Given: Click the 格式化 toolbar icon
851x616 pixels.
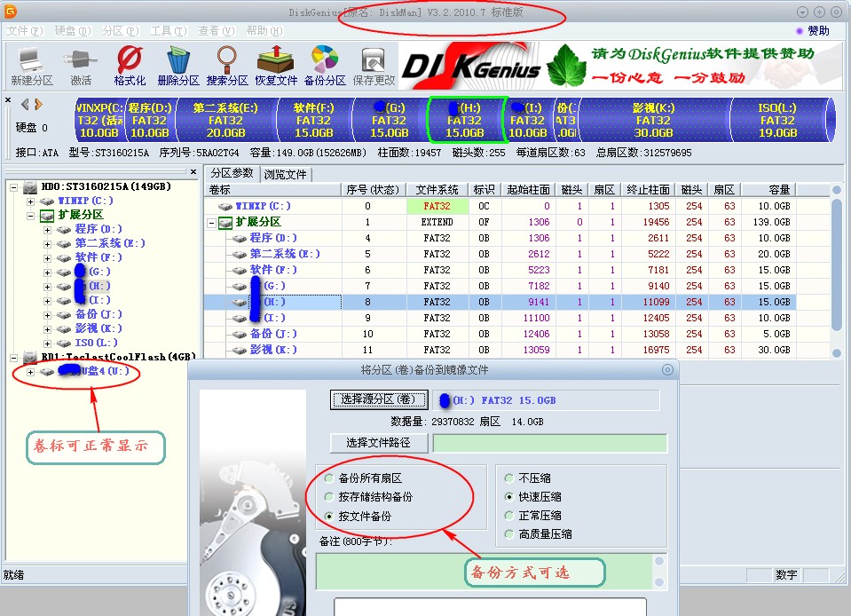Looking at the screenshot, I should (x=130, y=67).
